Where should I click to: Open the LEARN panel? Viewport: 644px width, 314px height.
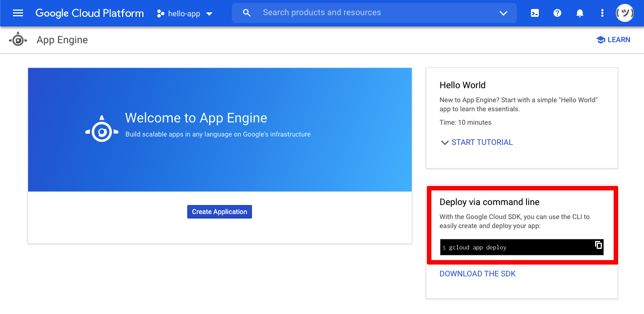619,40
